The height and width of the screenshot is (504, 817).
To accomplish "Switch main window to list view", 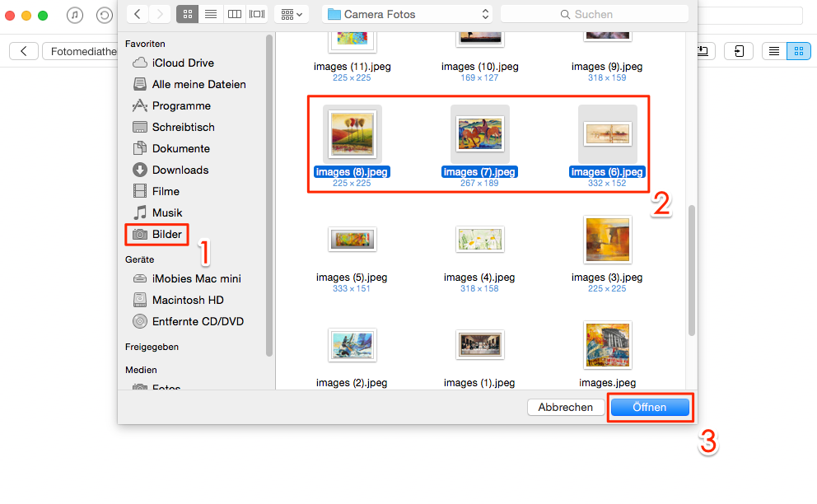I will pos(774,51).
